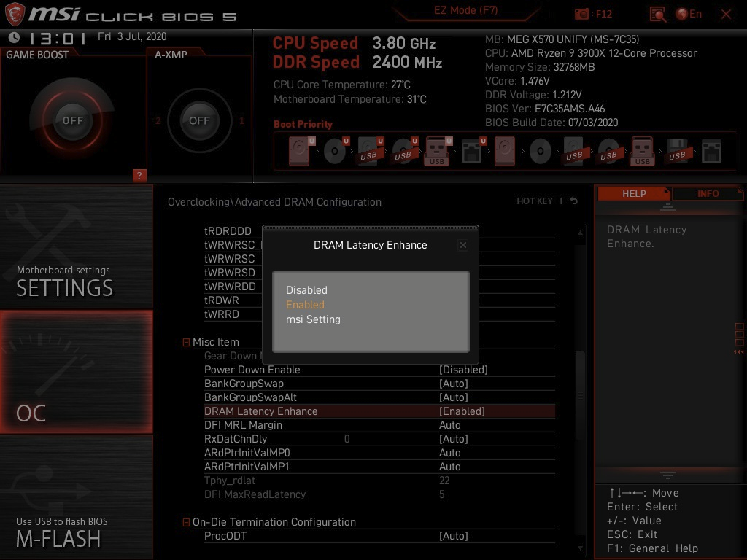This screenshot has height=560, width=747.
Task: Click the MSI dragon shield logo
Action: click(15, 15)
